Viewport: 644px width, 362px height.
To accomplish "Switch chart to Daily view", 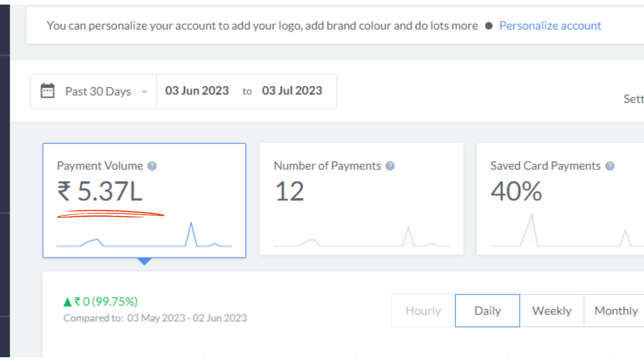I will (488, 311).
